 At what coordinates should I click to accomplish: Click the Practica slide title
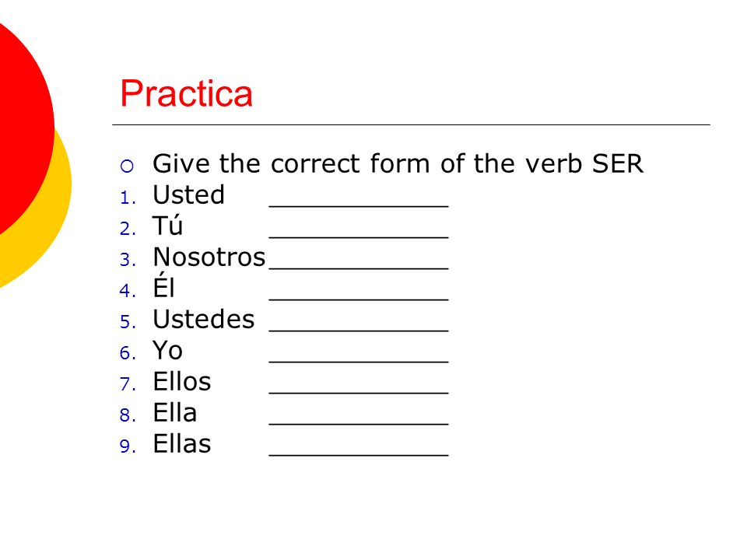pyautogui.click(x=186, y=93)
